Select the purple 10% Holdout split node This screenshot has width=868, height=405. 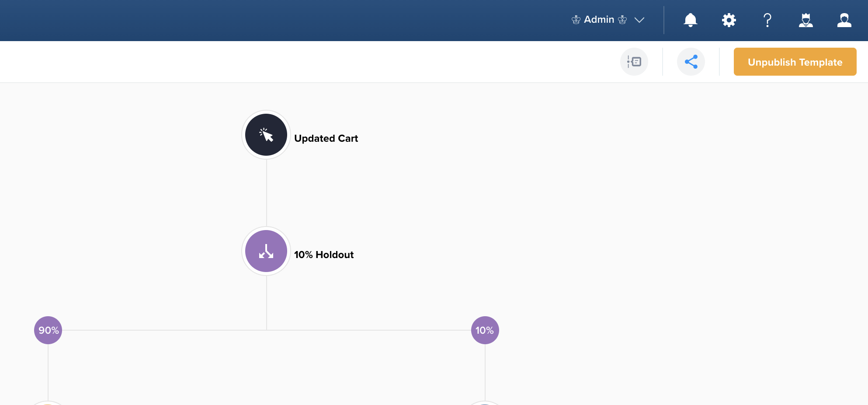pyautogui.click(x=266, y=251)
